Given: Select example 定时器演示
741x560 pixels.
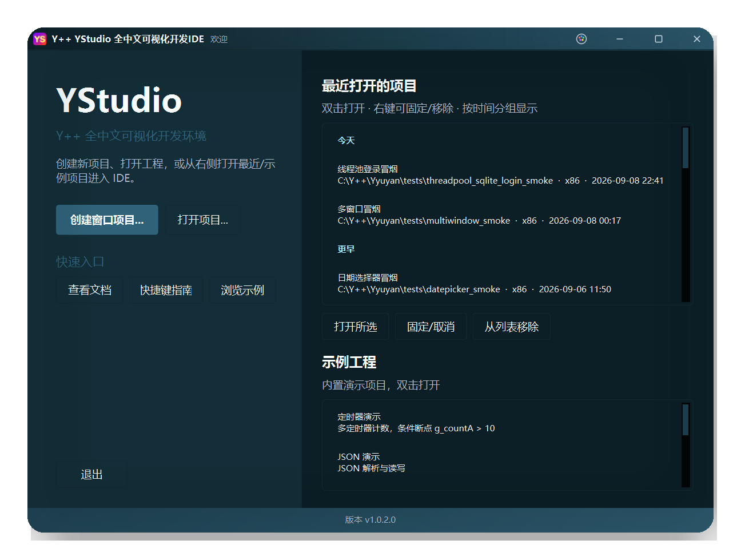Looking at the screenshot, I should pos(359,417).
